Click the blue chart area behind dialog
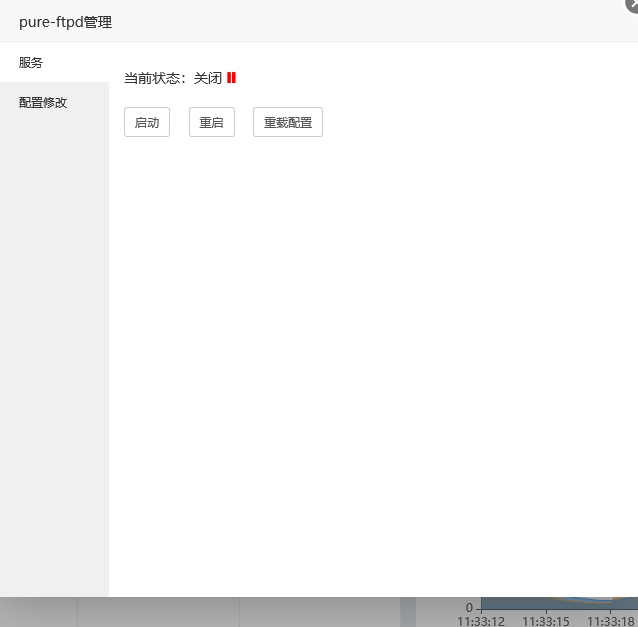This screenshot has width=638, height=627. pos(560,603)
